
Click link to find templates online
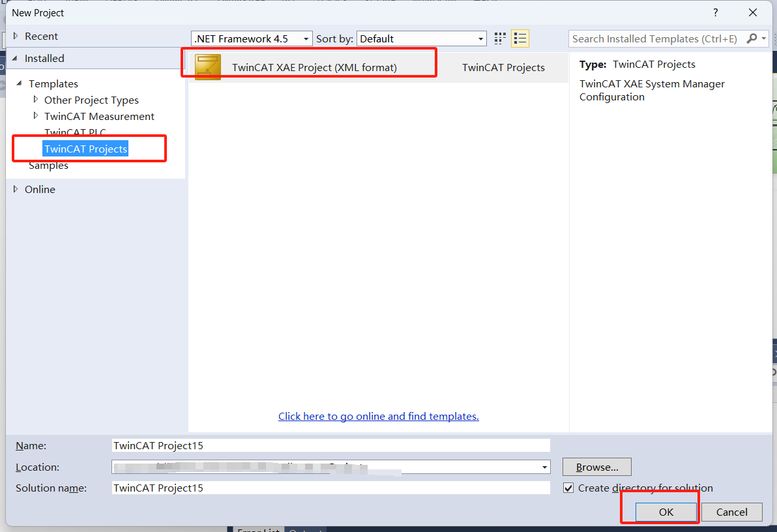click(379, 417)
